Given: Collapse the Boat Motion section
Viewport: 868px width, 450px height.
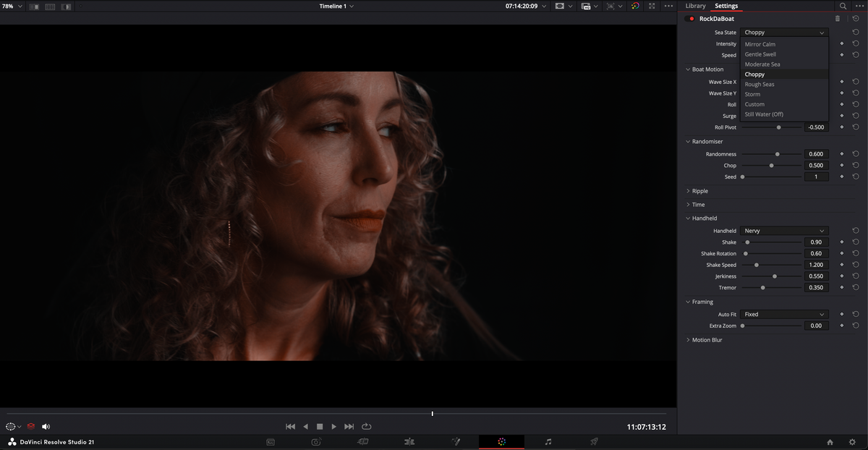Looking at the screenshot, I should pos(688,69).
